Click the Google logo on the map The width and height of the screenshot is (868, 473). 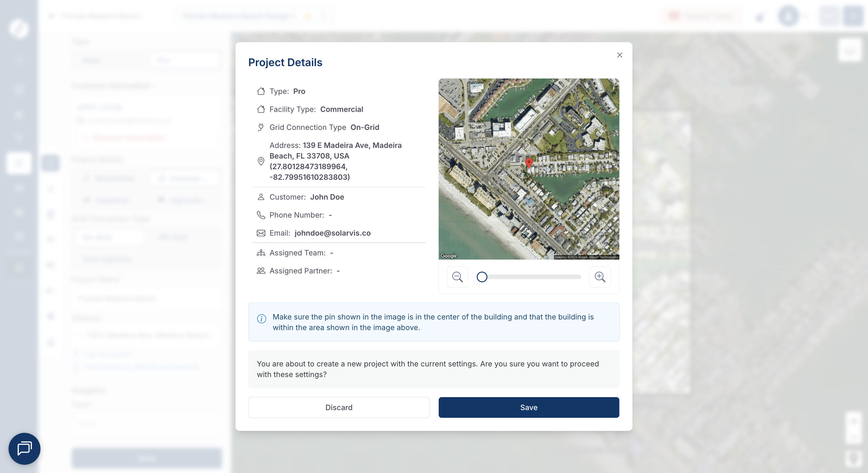click(448, 256)
